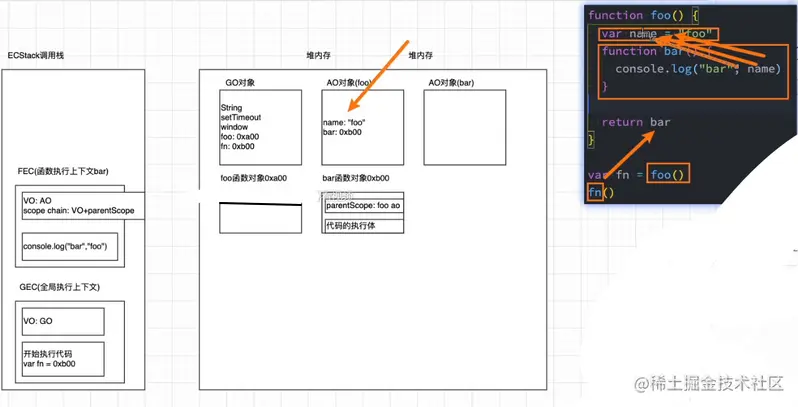The height and width of the screenshot is (407, 798).
Task: Select the GO对象 heading text
Action: coord(240,82)
